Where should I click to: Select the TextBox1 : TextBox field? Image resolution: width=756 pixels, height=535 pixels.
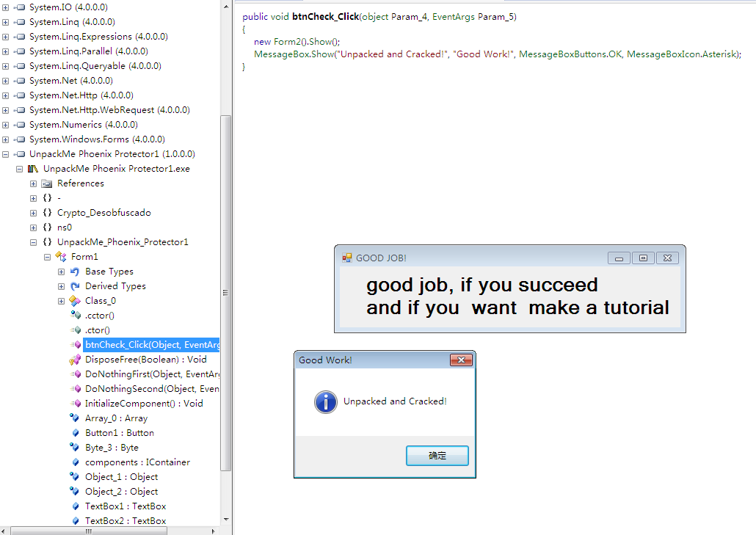(125, 506)
